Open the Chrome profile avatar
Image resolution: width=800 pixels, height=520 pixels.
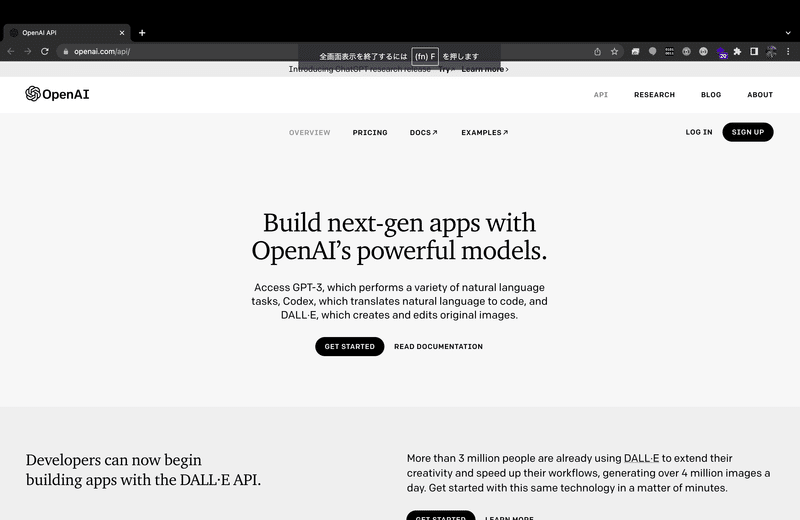coord(771,52)
